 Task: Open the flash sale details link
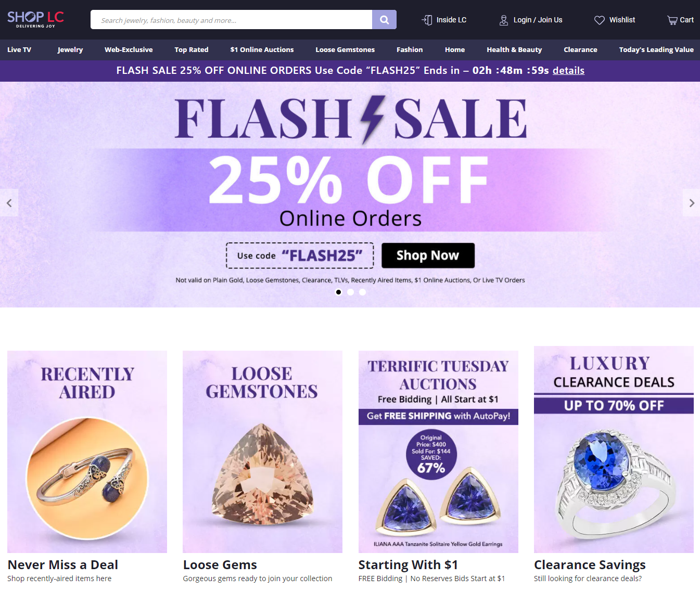(568, 70)
